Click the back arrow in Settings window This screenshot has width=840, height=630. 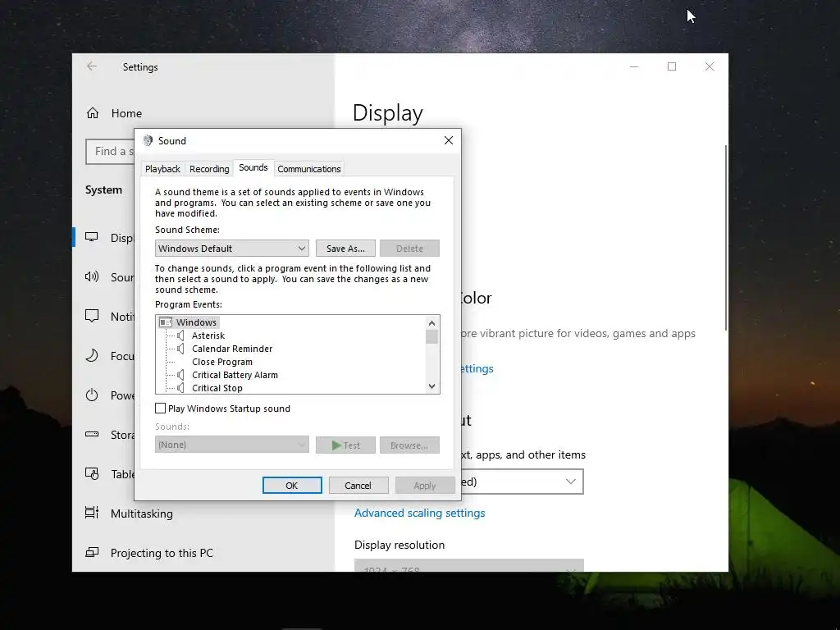(92, 66)
